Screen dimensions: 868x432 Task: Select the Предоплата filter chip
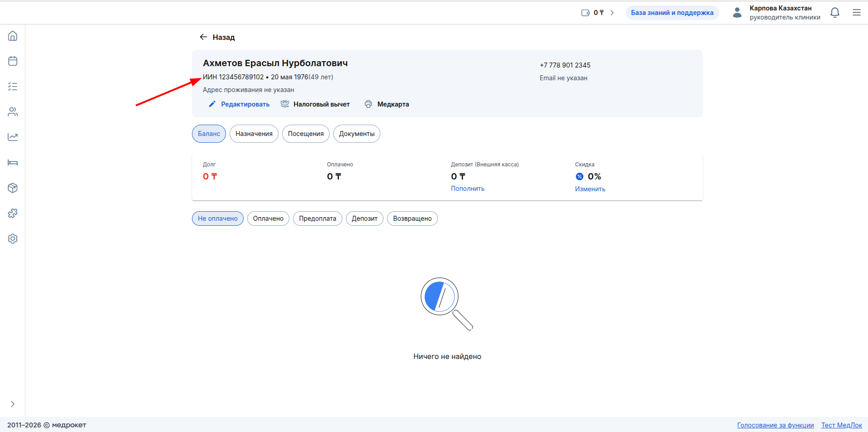(317, 218)
